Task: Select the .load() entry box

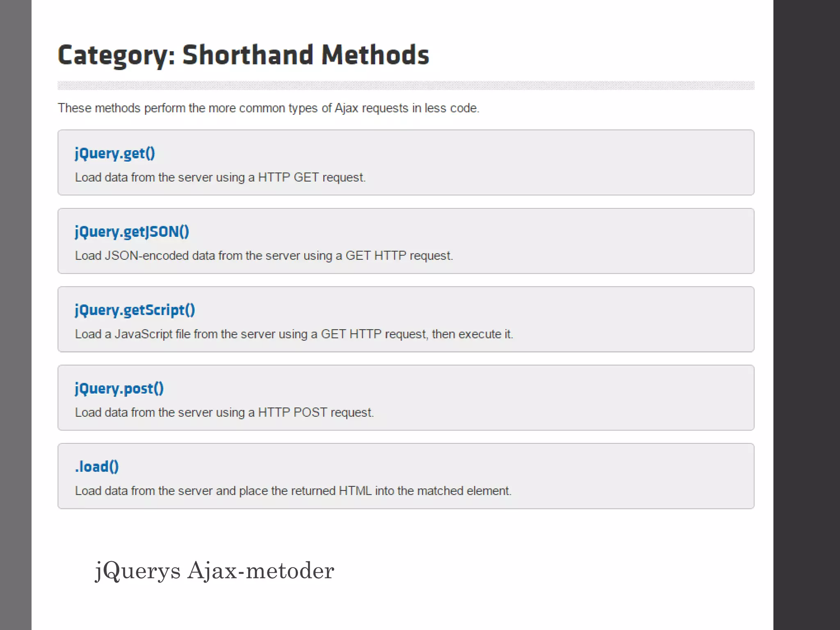Action: point(406,476)
